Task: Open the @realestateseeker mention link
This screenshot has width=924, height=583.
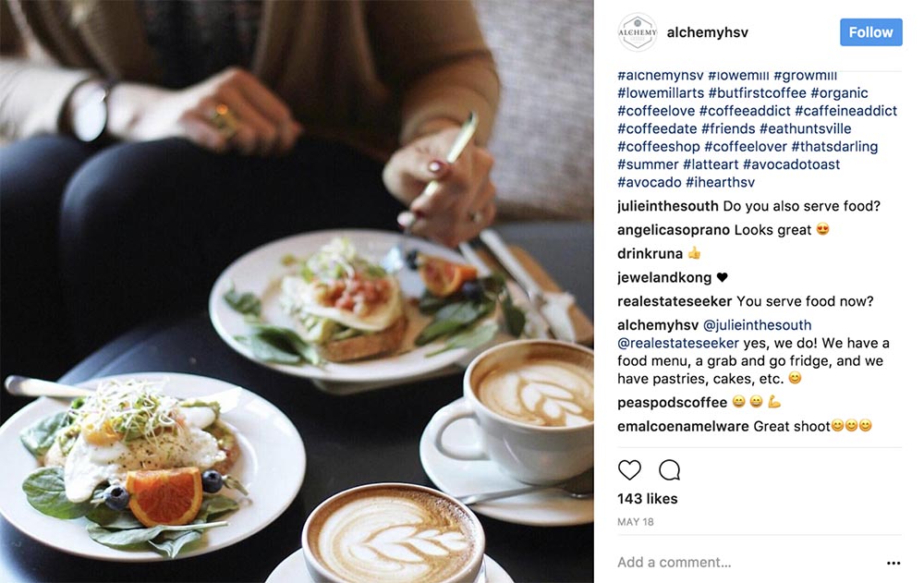Action: [x=677, y=343]
